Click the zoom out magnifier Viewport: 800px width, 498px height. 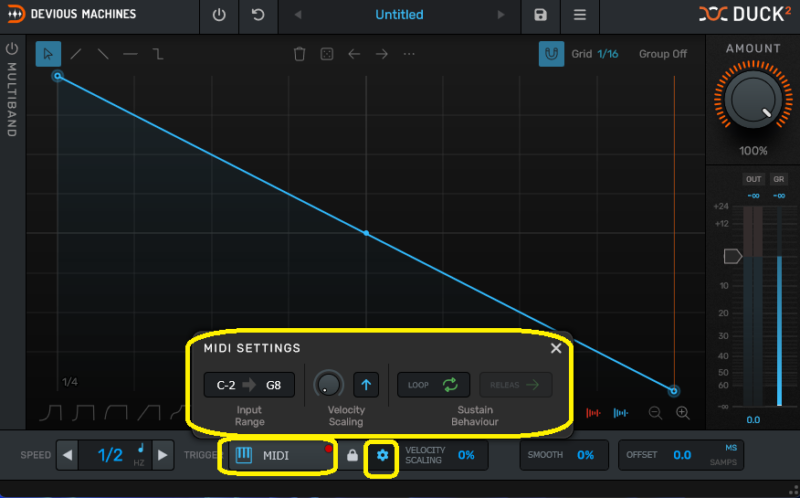(656, 412)
